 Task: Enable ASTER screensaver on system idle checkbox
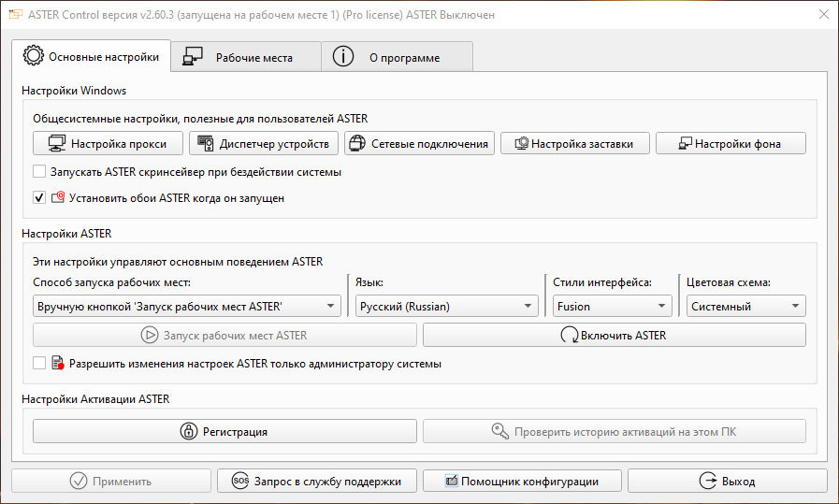click(x=39, y=172)
